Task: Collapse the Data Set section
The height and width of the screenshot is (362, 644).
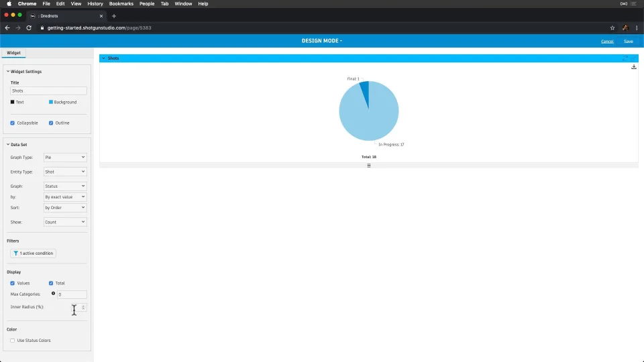Action: (x=8, y=145)
